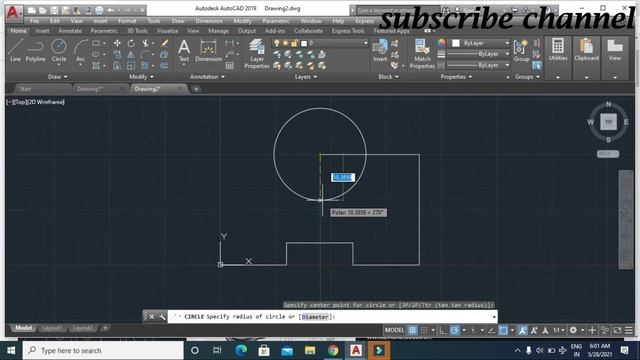Open Layer Properties manager
Image resolution: width=640 pixels, height=360 pixels.
coord(257,53)
